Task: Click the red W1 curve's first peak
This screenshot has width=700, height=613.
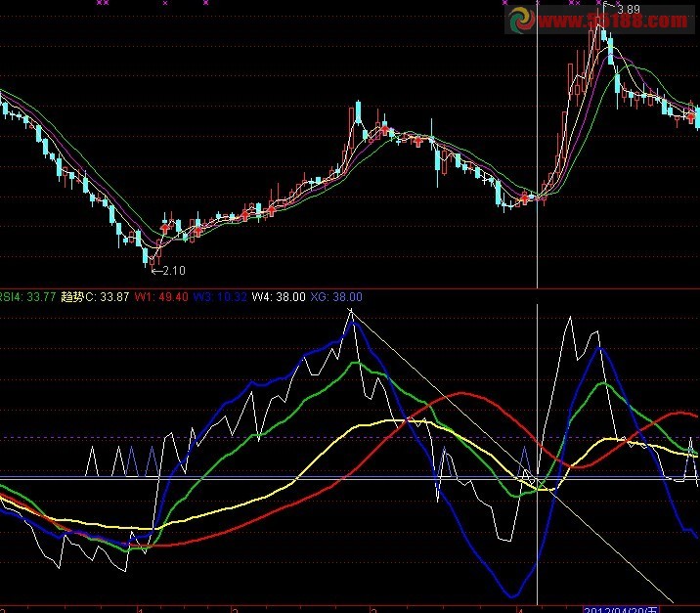Action: (x=462, y=394)
